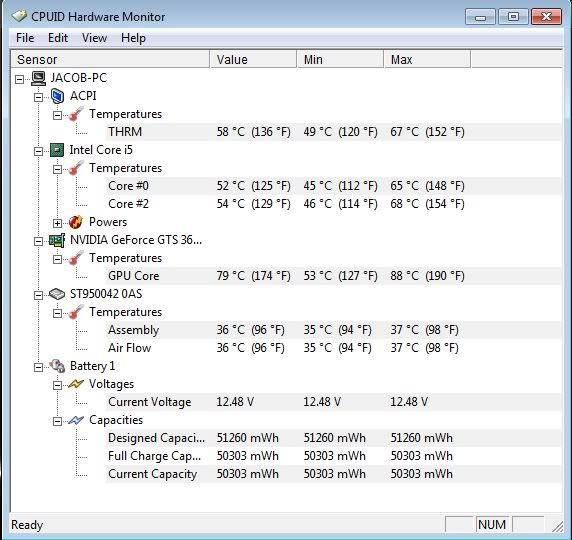Open the View menu
The width and height of the screenshot is (572, 540).
pos(94,38)
